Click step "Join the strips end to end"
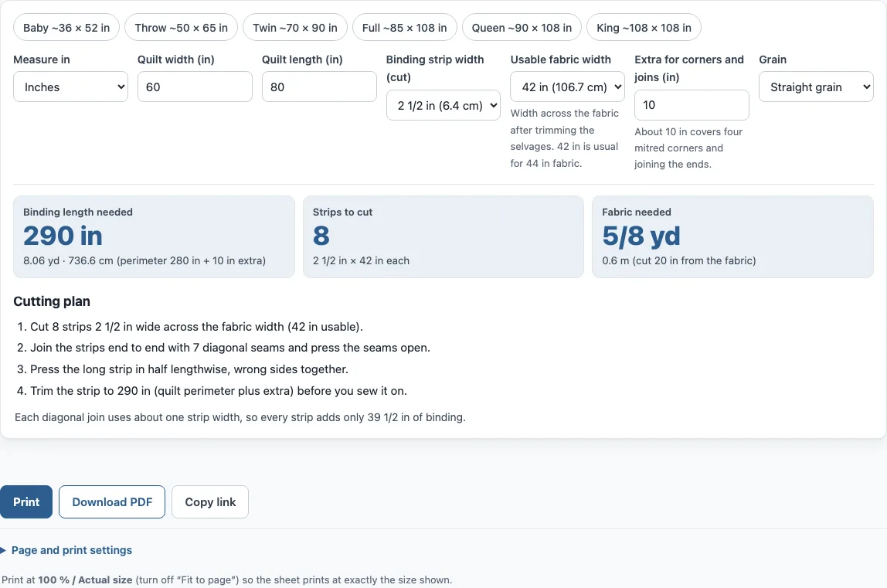Viewport: 887px width, 588px height. pyautogui.click(x=230, y=348)
